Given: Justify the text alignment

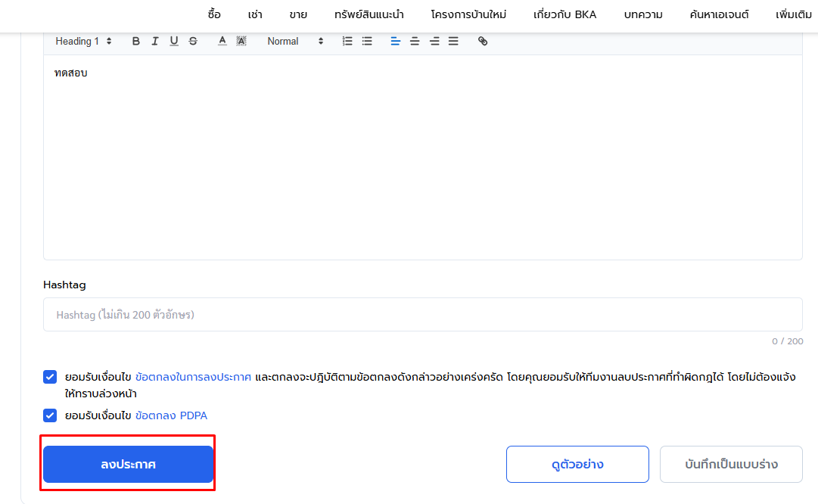Looking at the screenshot, I should coord(453,42).
